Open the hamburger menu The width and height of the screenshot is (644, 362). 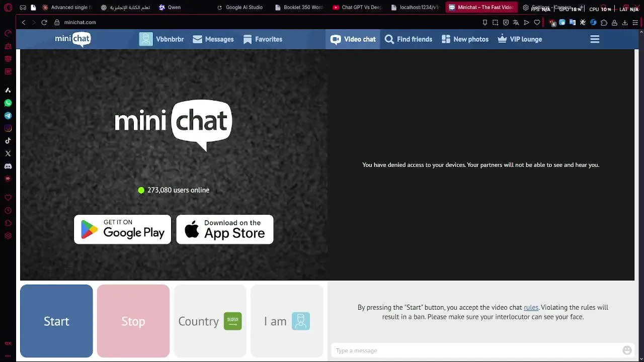coord(595,39)
